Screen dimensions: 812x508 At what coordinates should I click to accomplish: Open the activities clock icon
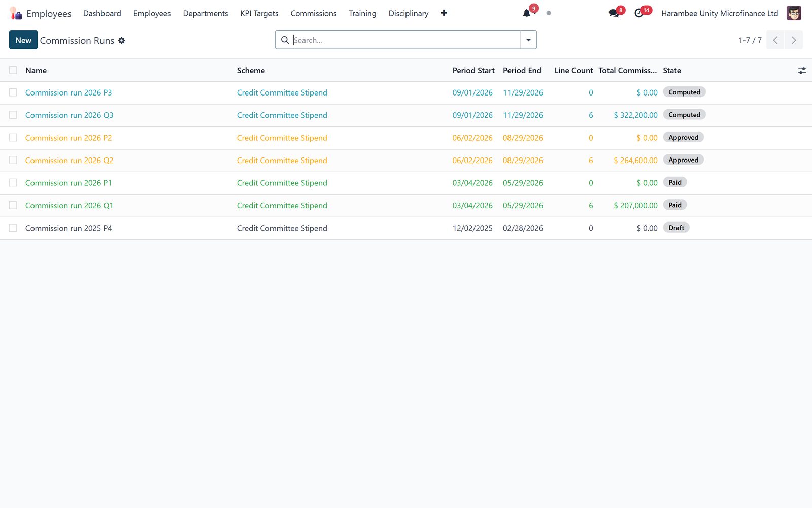tap(639, 13)
